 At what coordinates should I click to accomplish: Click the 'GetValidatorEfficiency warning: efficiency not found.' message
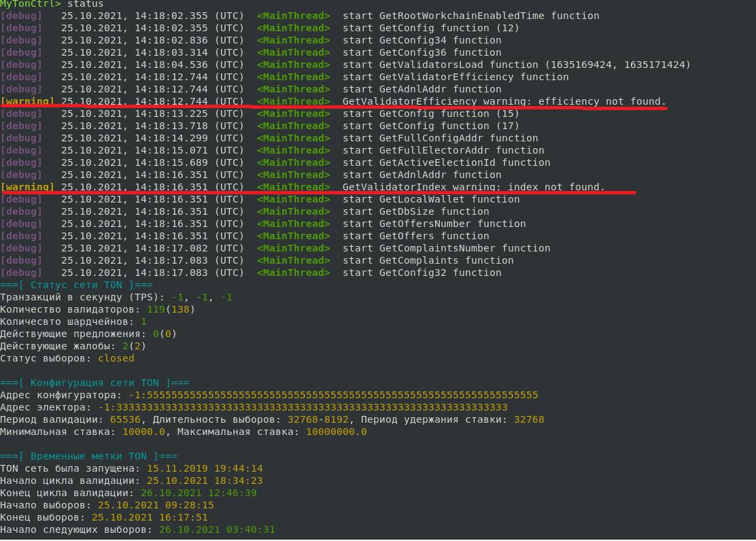coord(504,101)
